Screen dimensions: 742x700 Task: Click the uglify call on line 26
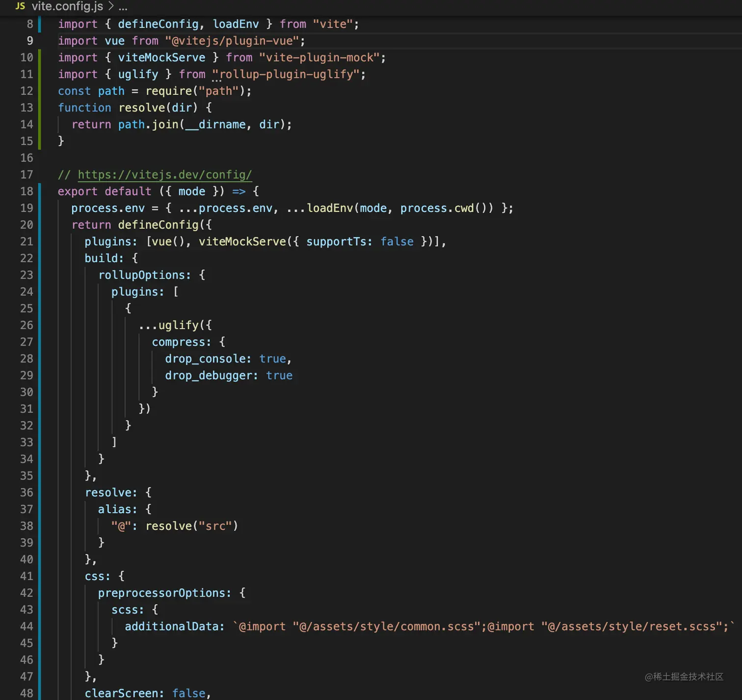pos(178,325)
